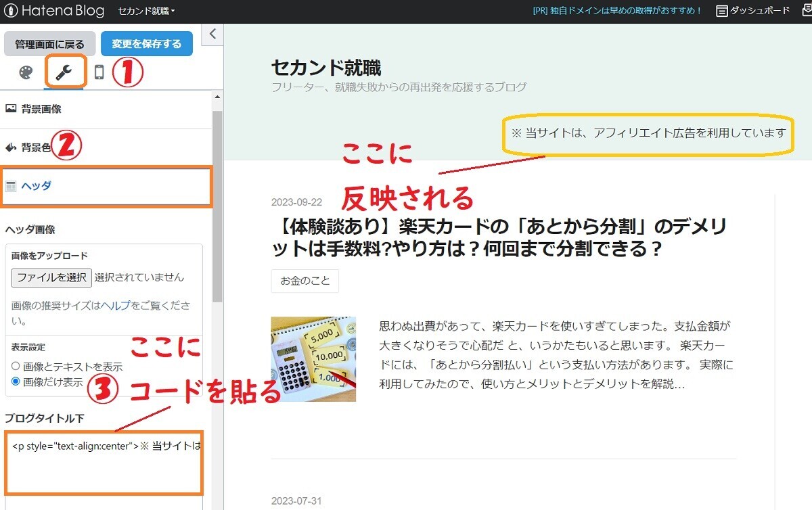
Task: Collapse the design sidebar with the chevron
Action: [x=212, y=34]
